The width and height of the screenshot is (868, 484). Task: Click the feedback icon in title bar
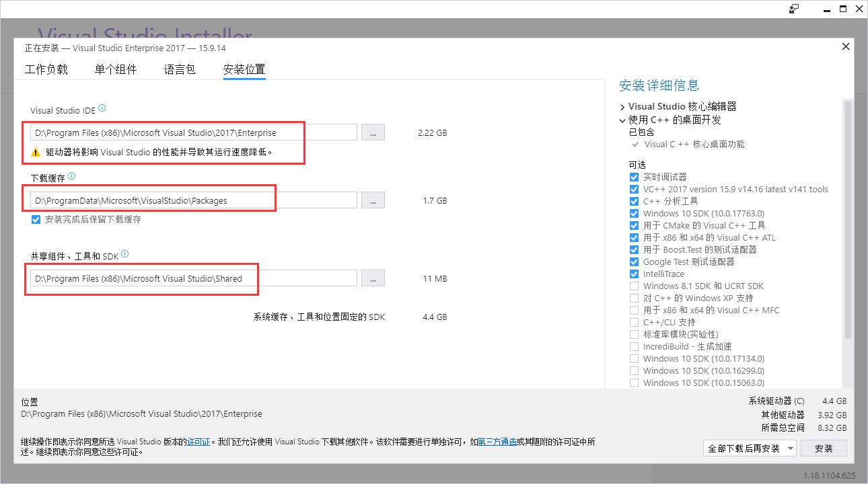coord(794,9)
